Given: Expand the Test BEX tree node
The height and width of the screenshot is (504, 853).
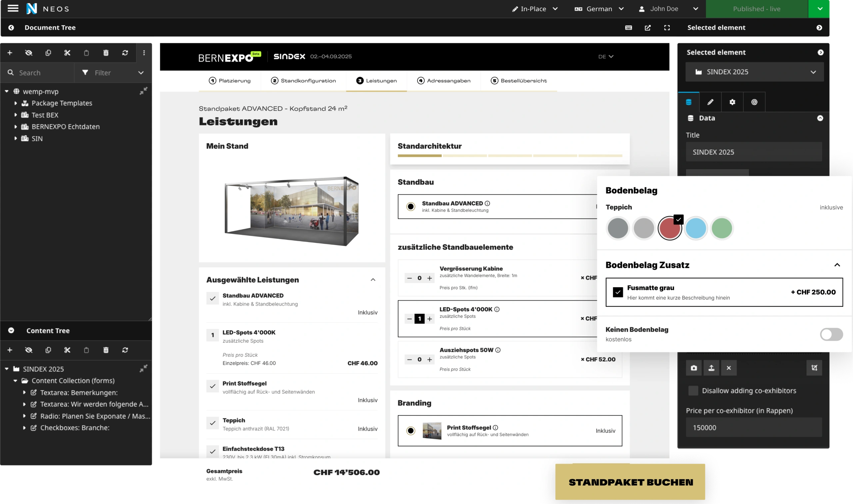Looking at the screenshot, I should click(x=16, y=115).
